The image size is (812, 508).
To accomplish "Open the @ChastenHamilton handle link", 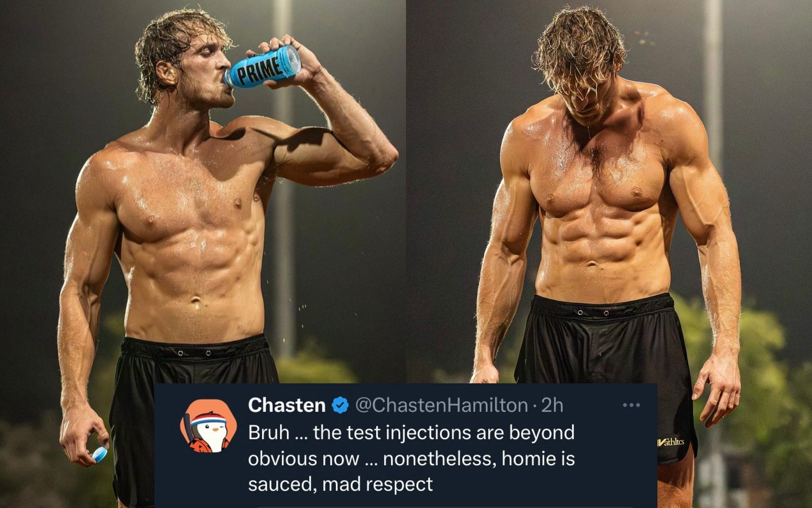I will click(x=442, y=405).
